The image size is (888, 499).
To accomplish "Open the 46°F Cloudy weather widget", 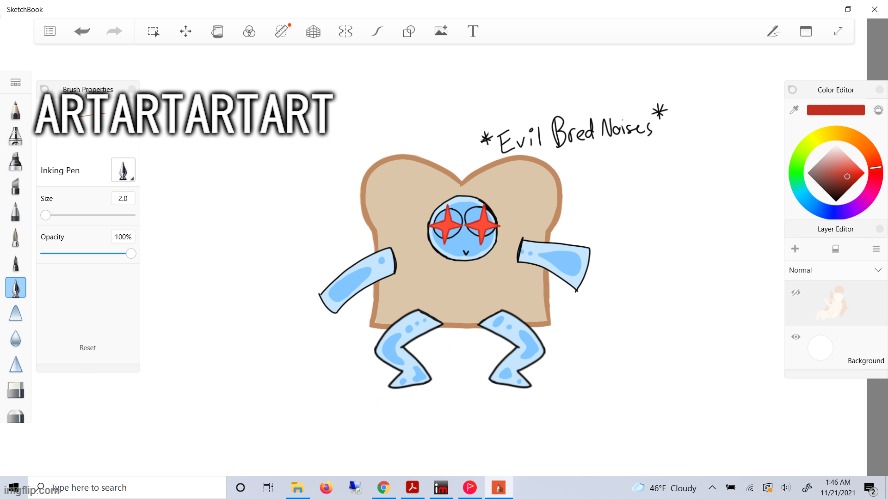I will point(664,488).
